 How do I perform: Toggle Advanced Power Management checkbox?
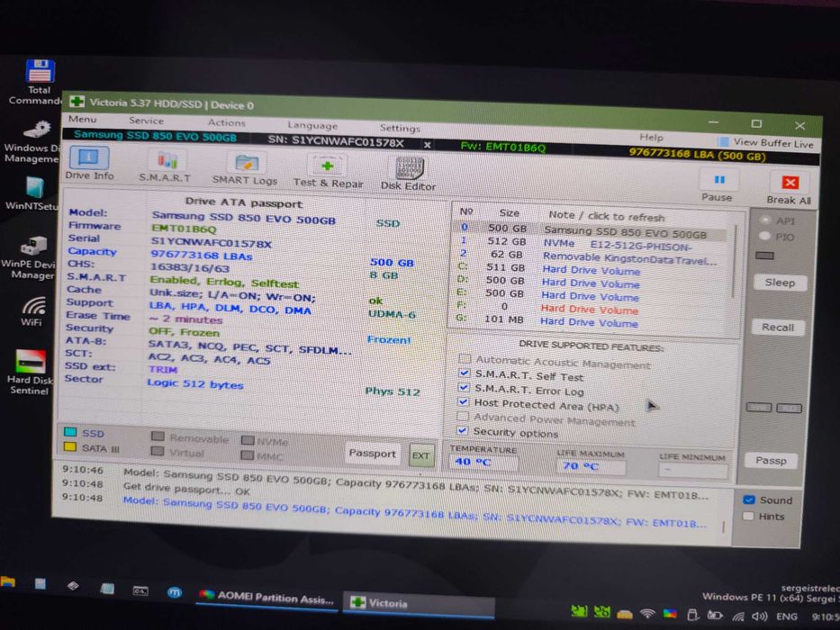pos(463,416)
